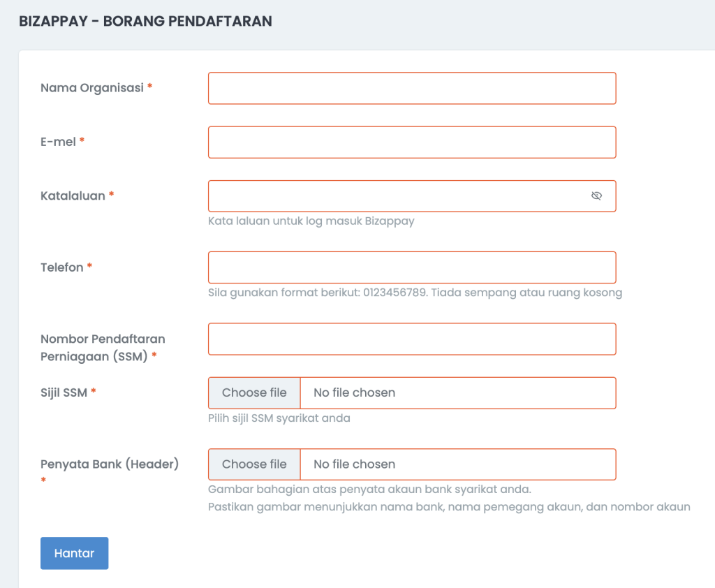This screenshot has width=715, height=588.
Task: Click 'Pastikan gambar menunjukkan nama bank' hint
Action: click(x=449, y=507)
